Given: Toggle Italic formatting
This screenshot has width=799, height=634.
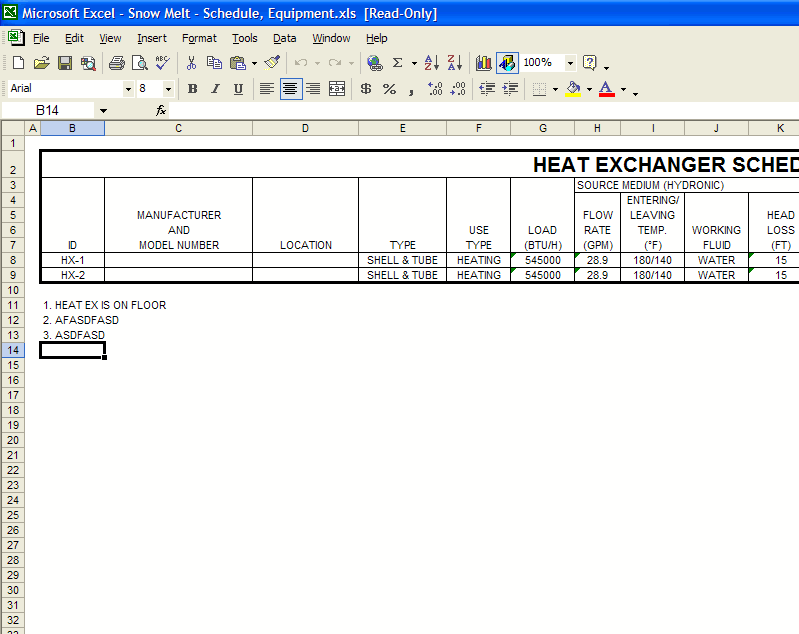Looking at the screenshot, I should click(216, 89).
